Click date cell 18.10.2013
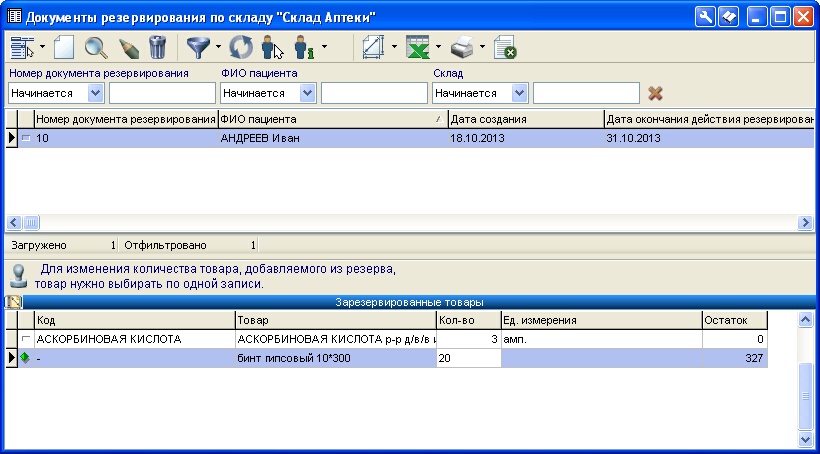Viewport: 820px width, 454px height. coord(526,139)
